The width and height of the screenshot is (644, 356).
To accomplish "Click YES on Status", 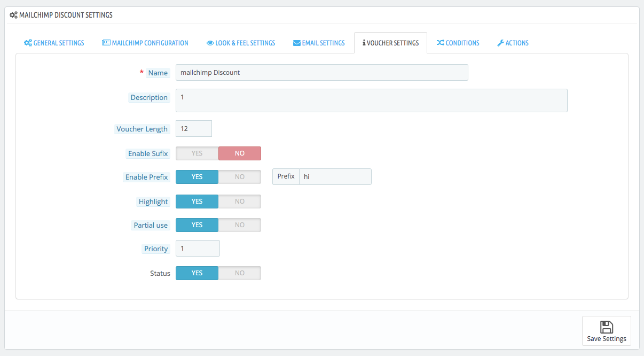I will (x=197, y=273).
